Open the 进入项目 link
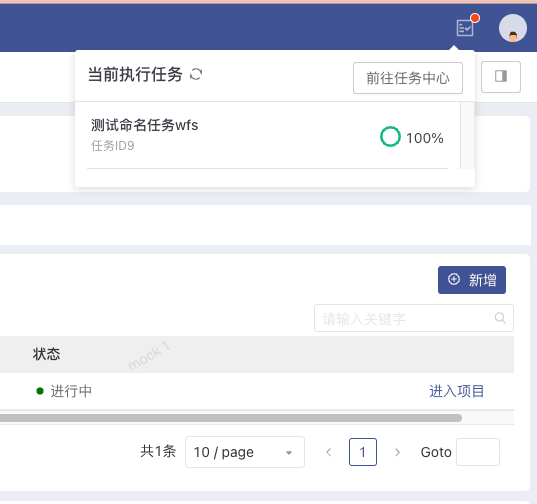This screenshot has width=537, height=504. click(457, 391)
